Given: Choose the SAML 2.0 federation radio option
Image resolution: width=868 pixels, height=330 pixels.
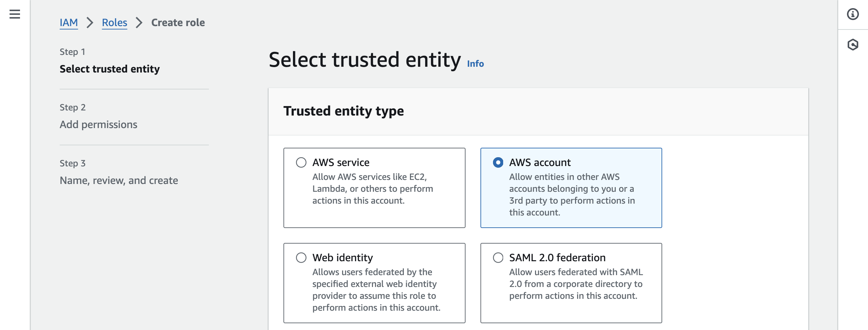Looking at the screenshot, I should tap(498, 258).
